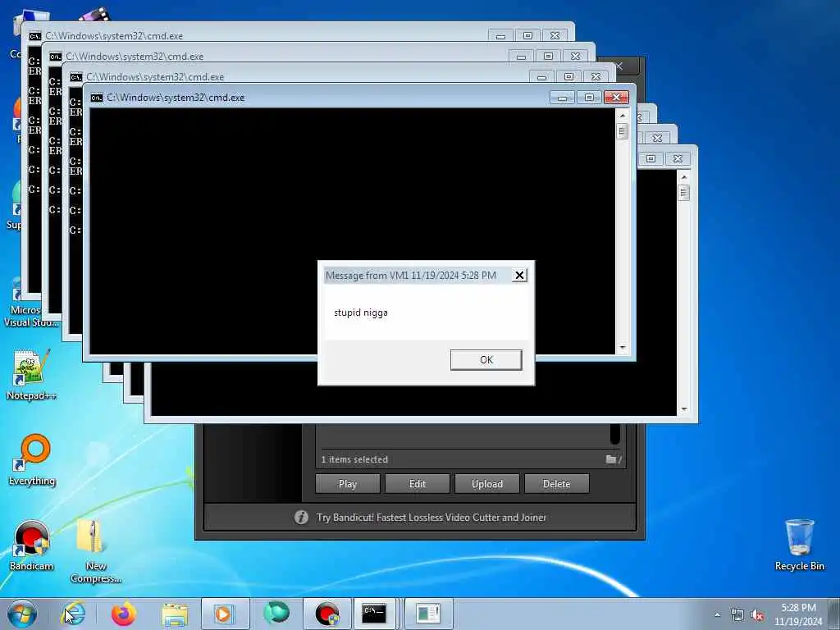Launch Firefox from the taskbar

coord(124,614)
